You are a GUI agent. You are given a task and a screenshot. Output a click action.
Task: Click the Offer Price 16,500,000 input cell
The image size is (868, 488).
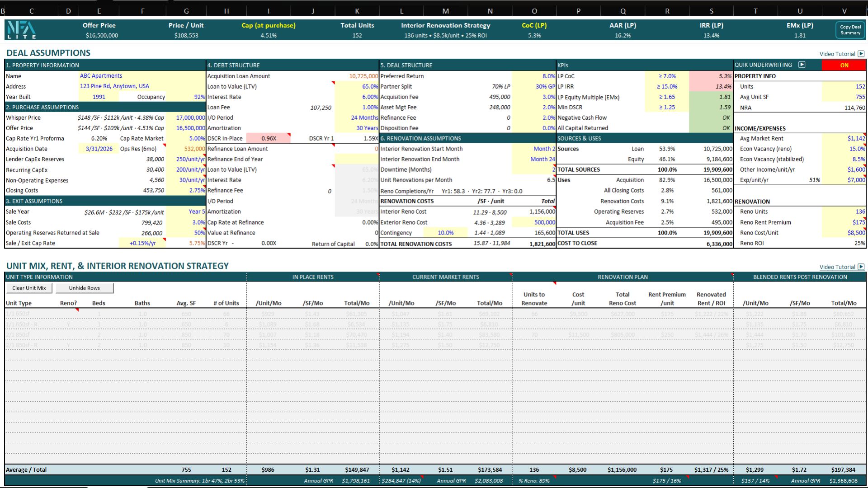pyautogui.click(x=186, y=128)
